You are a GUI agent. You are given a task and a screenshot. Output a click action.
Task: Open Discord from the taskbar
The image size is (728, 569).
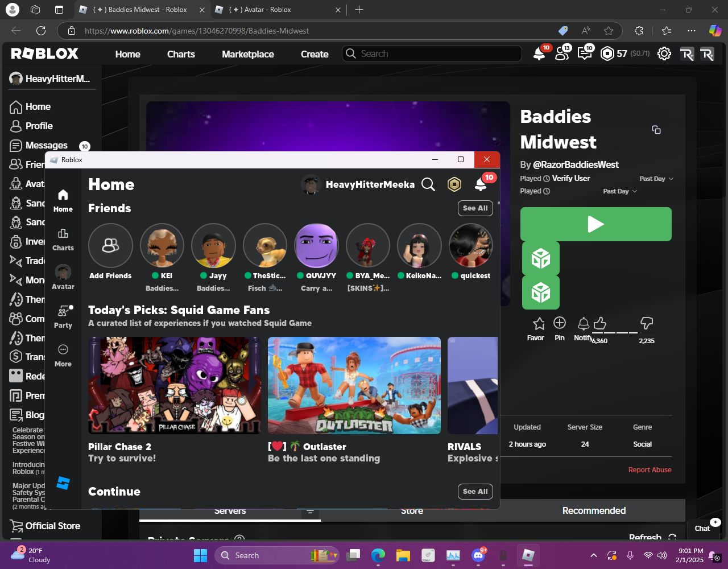pos(479,555)
